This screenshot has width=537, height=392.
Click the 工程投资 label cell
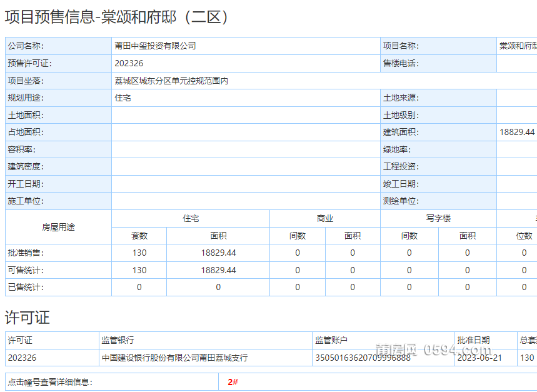[x=438, y=167]
